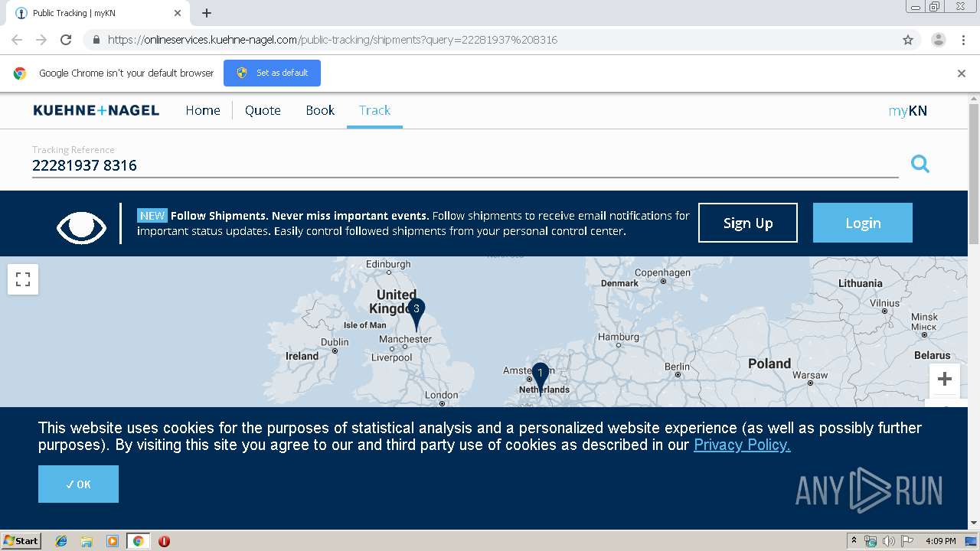The width and height of the screenshot is (980, 551).
Task: Click the eye follow-shipments icon
Action: [x=81, y=227]
